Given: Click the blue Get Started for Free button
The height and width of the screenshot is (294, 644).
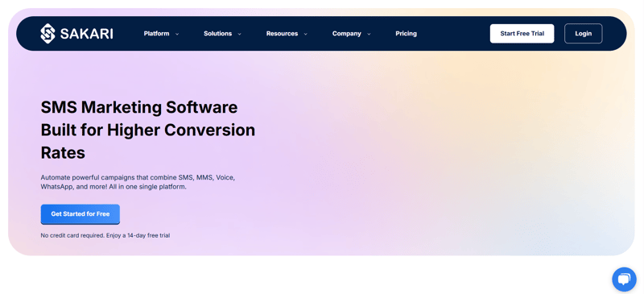Looking at the screenshot, I should 80,214.
